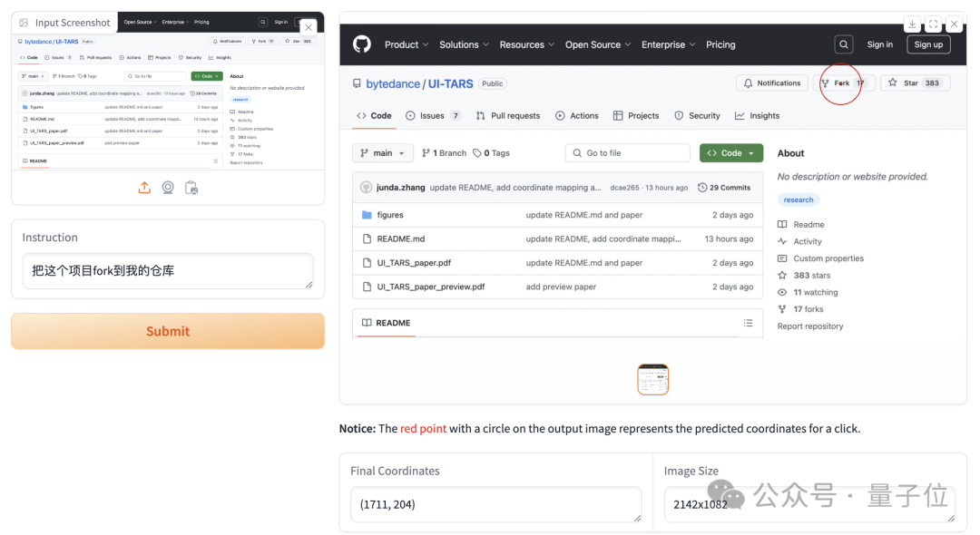Click 11 watching in About sidebar
Viewport: 980px width, 535px height.
pyautogui.click(x=808, y=292)
